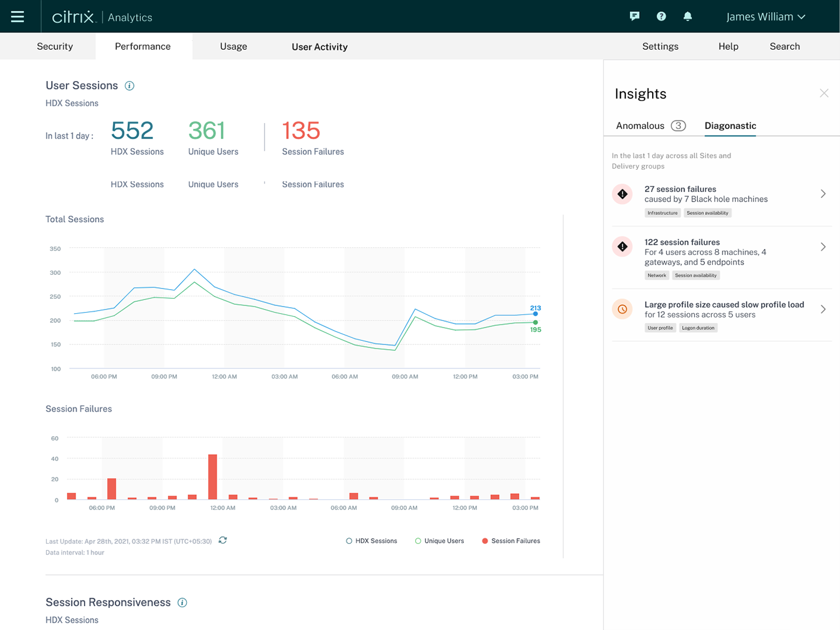Screen dimensions: 840x630
Task: Toggle HDX Sessions legend series
Action: (x=371, y=541)
